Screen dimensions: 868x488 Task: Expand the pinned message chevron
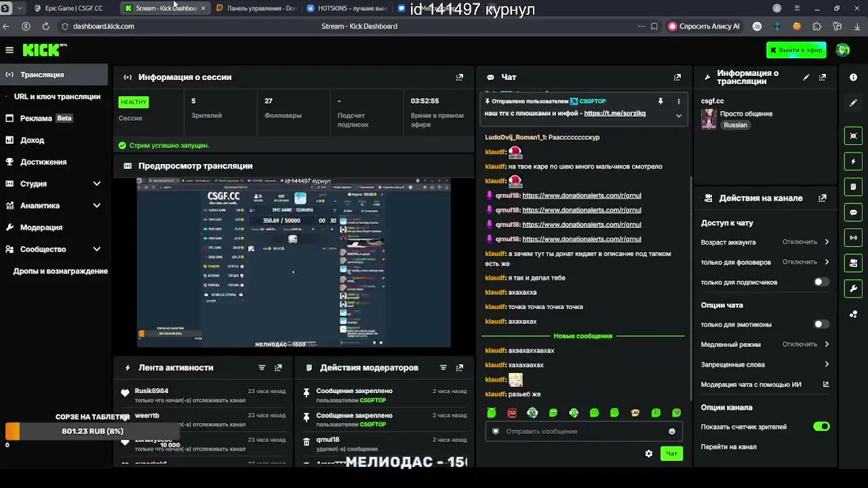pos(678,115)
